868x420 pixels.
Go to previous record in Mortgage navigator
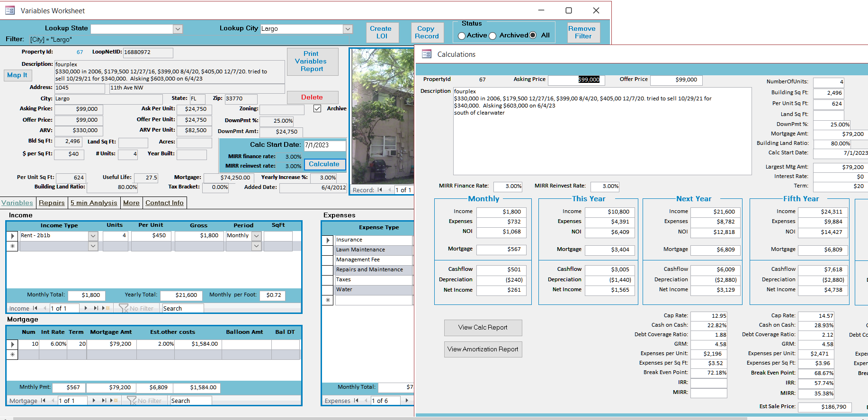[53, 401]
